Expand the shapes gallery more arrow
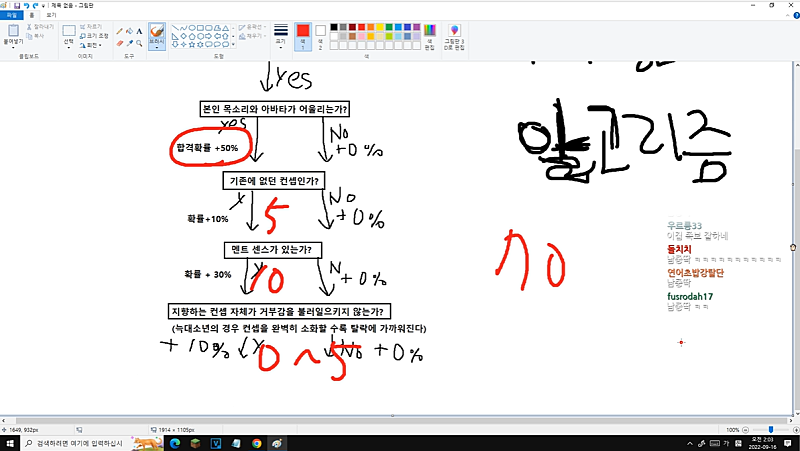800x451 pixels. 234,45
